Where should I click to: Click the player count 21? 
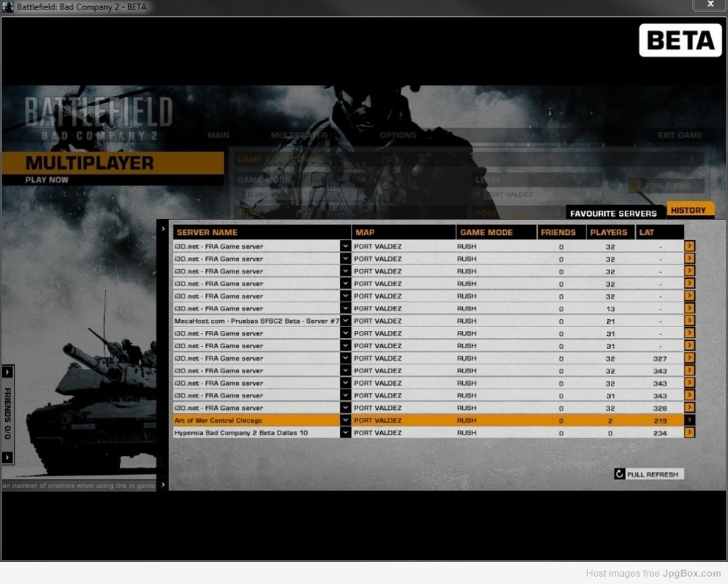(610, 321)
